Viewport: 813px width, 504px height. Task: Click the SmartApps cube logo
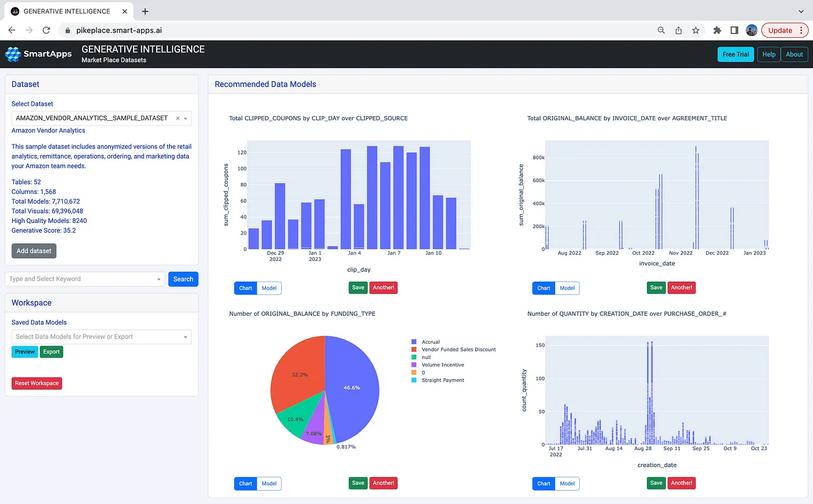point(13,54)
